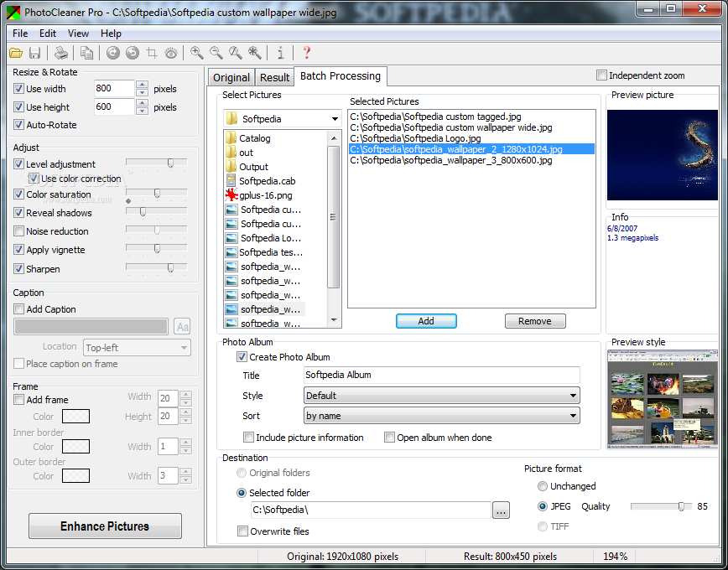Toggle Apply vignette checkbox
Viewport: 728px width, 570px height.
pos(18,250)
